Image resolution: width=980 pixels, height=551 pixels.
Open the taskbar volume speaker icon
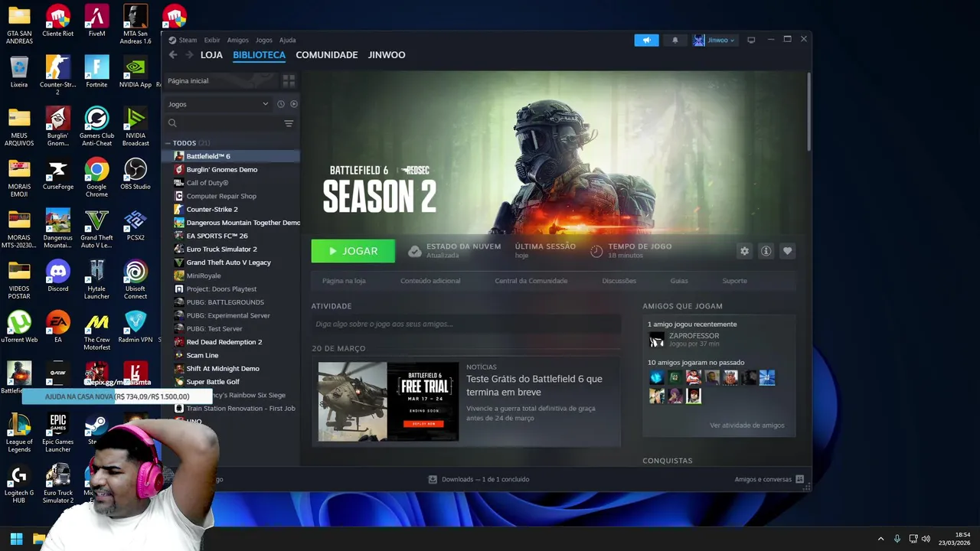926,539
